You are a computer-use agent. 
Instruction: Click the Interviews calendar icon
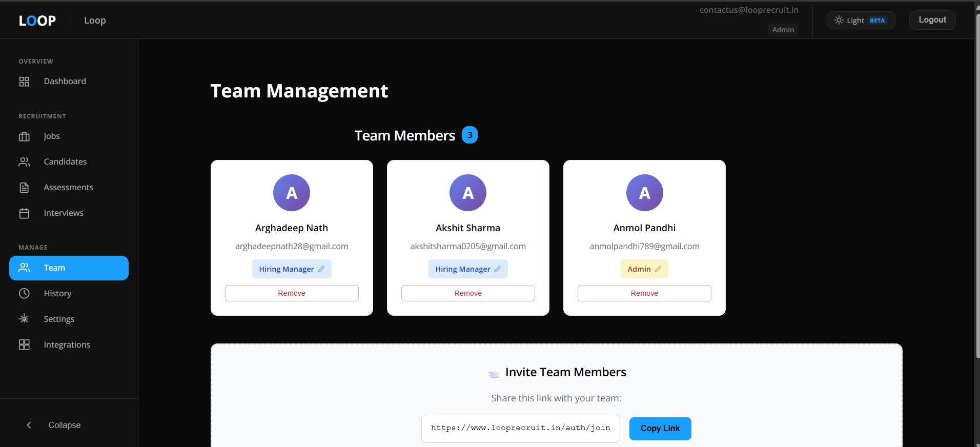(24, 213)
